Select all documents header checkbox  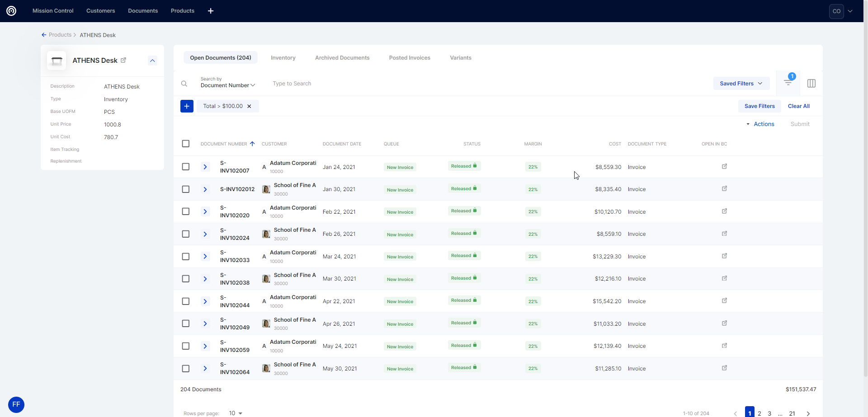[x=186, y=144]
